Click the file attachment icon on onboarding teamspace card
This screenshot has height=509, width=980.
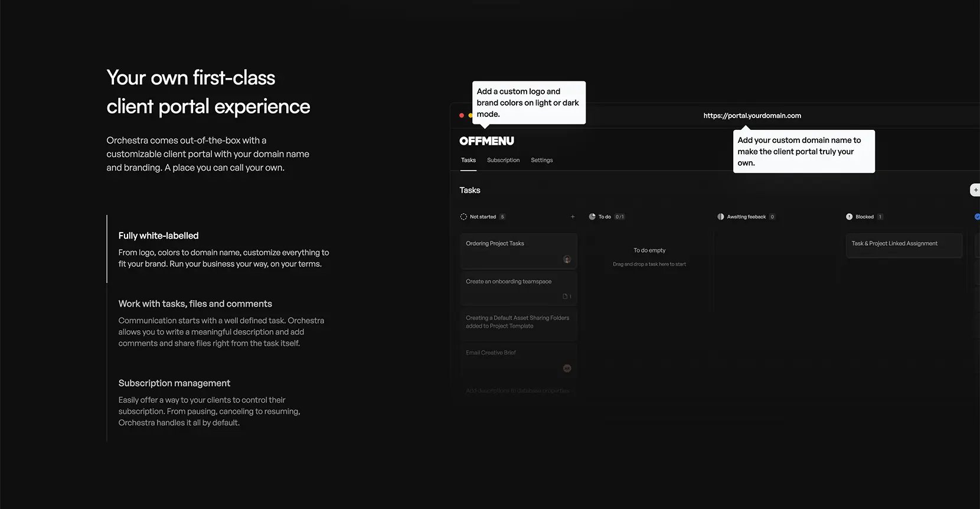[x=565, y=296]
